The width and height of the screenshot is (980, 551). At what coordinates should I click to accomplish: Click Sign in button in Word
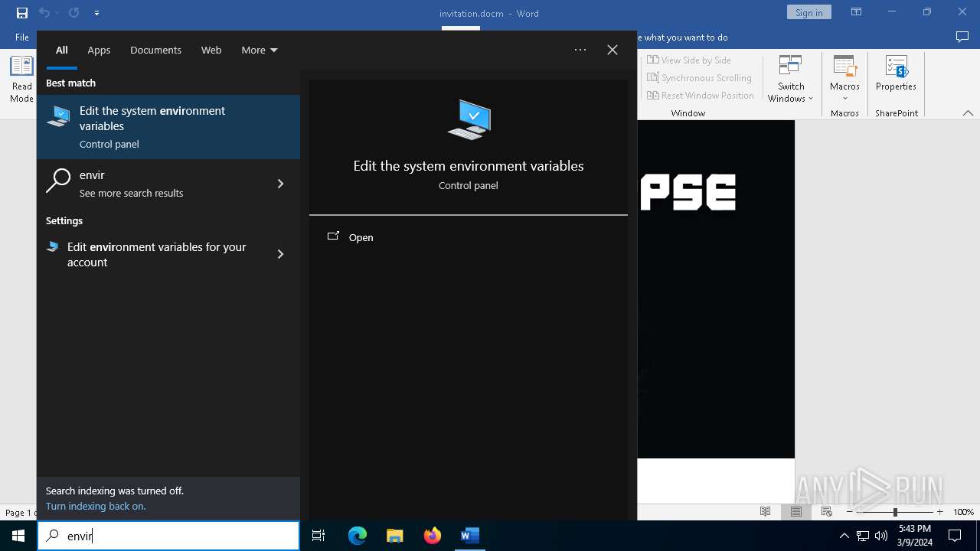coord(808,12)
